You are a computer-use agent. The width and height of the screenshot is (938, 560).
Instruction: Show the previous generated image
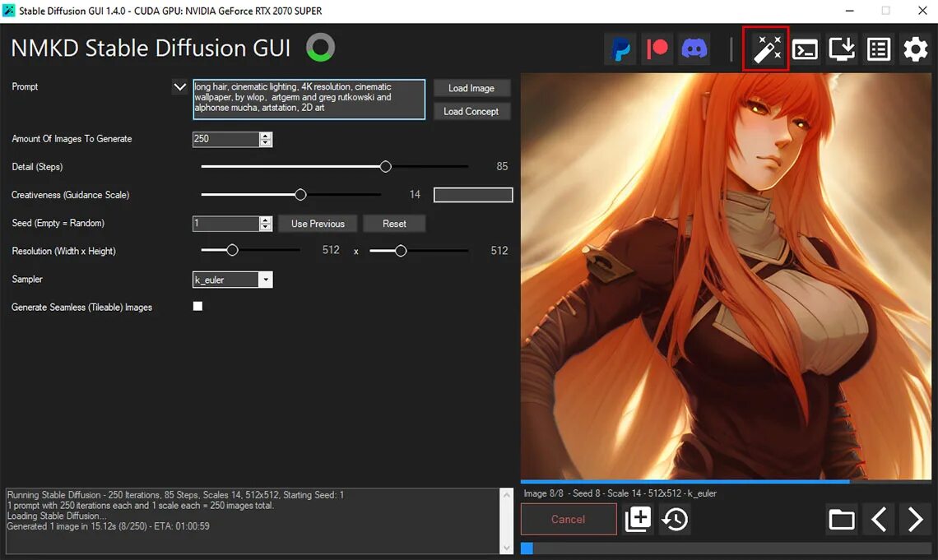click(878, 519)
